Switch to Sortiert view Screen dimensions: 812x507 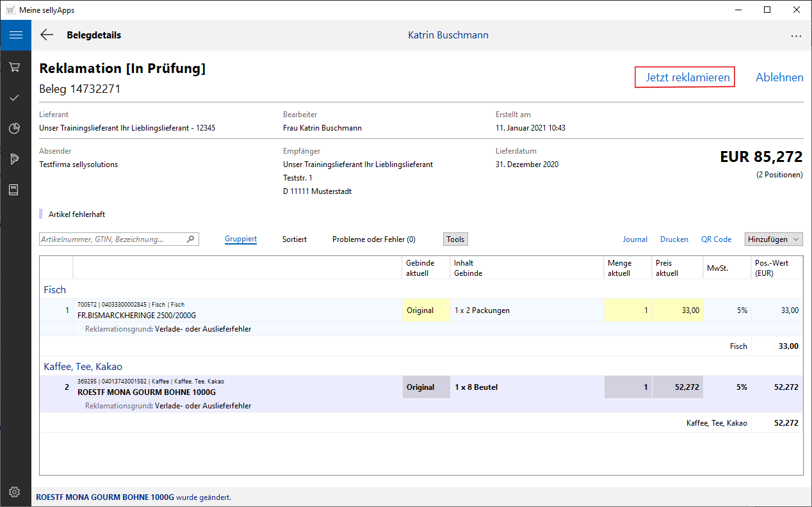(x=295, y=239)
